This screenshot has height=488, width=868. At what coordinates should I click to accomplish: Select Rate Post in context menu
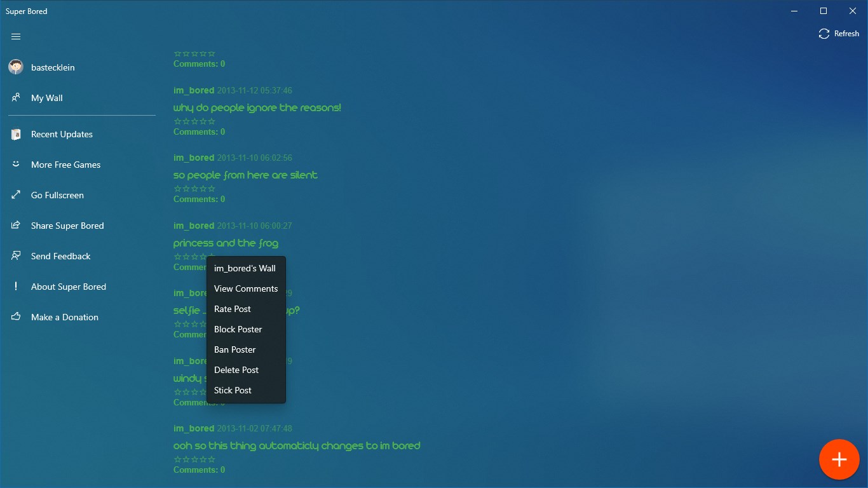[x=245, y=309]
